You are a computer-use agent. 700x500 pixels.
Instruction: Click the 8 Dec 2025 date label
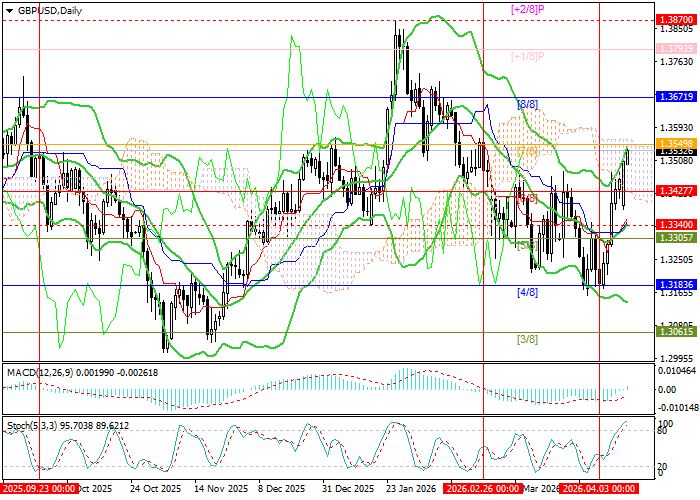pyautogui.click(x=283, y=488)
